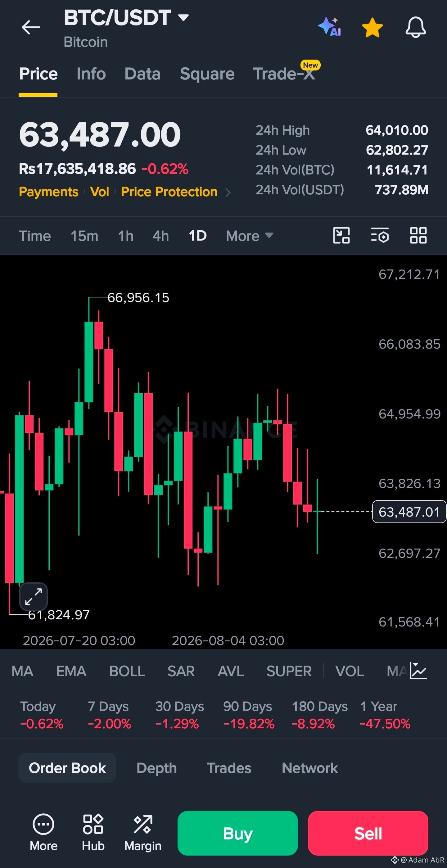Viewport: 447px width, 868px height.
Task: Tap the red Sell button
Action: [x=368, y=833]
